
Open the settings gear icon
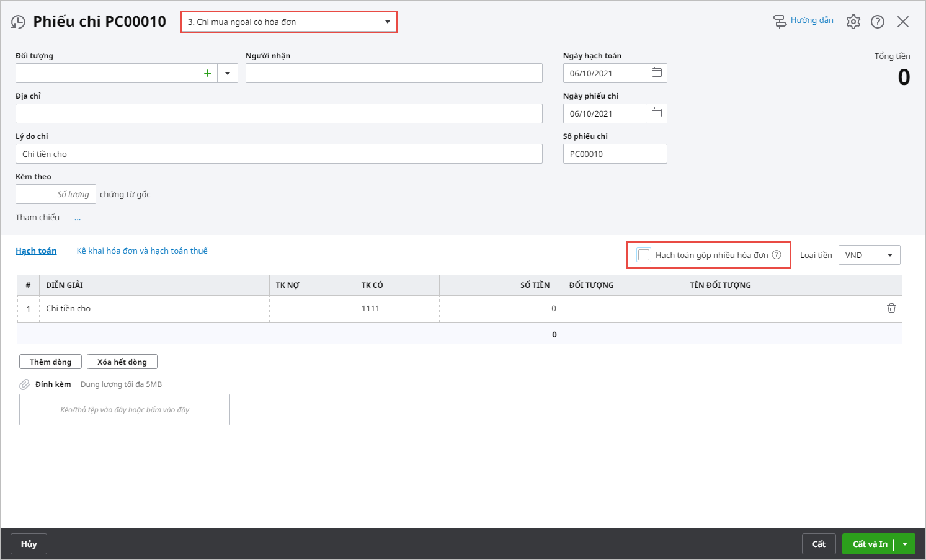(853, 22)
